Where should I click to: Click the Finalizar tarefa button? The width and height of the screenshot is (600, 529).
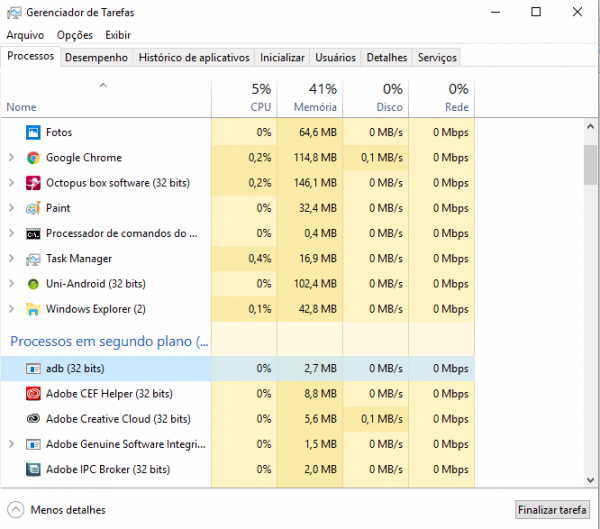(552, 509)
